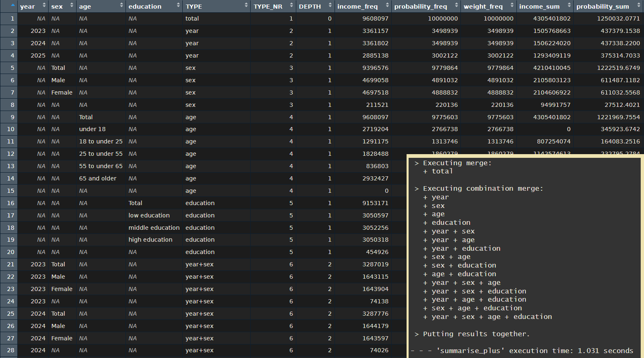Click the DEPTH column sort arrows
Image resolution: width=644 pixels, height=358 pixels.
point(330,6)
